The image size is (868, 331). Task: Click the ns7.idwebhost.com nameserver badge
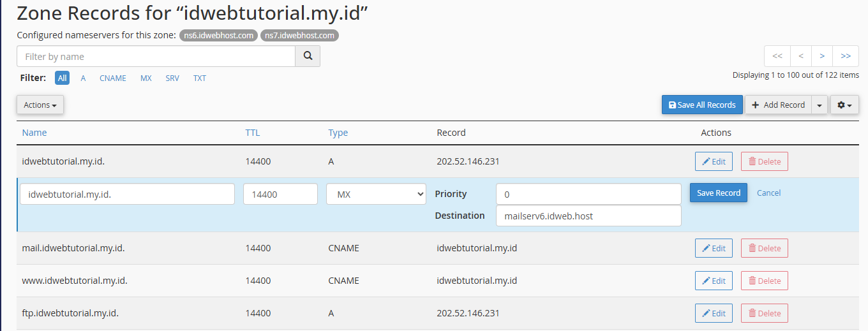pos(299,36)
